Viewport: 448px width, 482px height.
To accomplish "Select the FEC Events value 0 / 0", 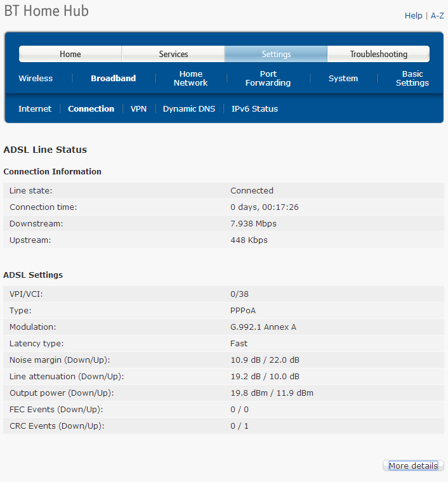I will pos(239,410).
